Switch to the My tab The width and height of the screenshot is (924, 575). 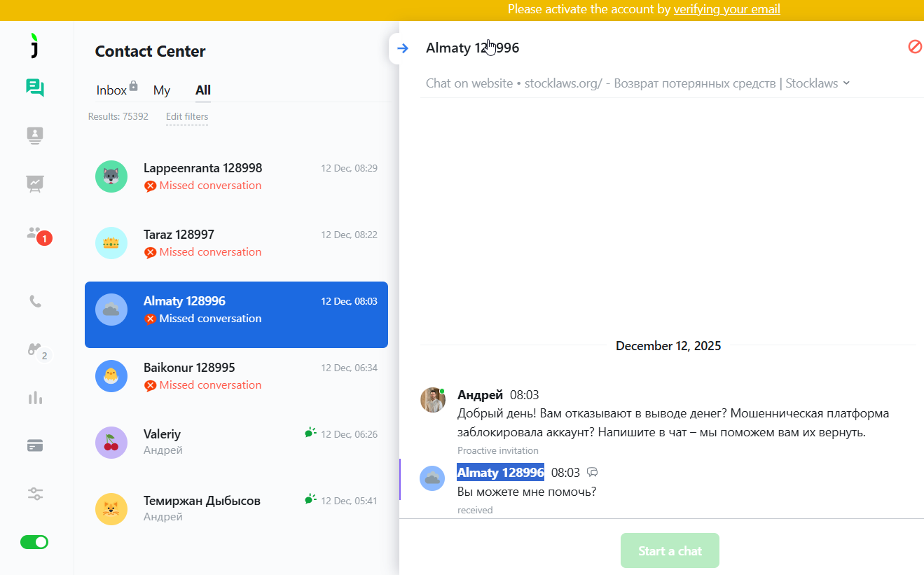(x=162, y=90)
